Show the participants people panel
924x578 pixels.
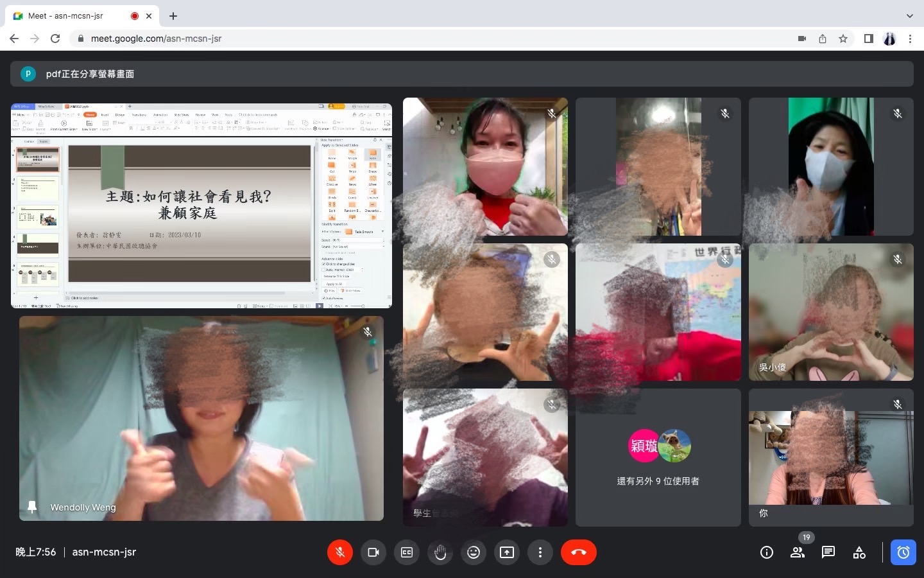pyautogui.click(x=798, y=552)
